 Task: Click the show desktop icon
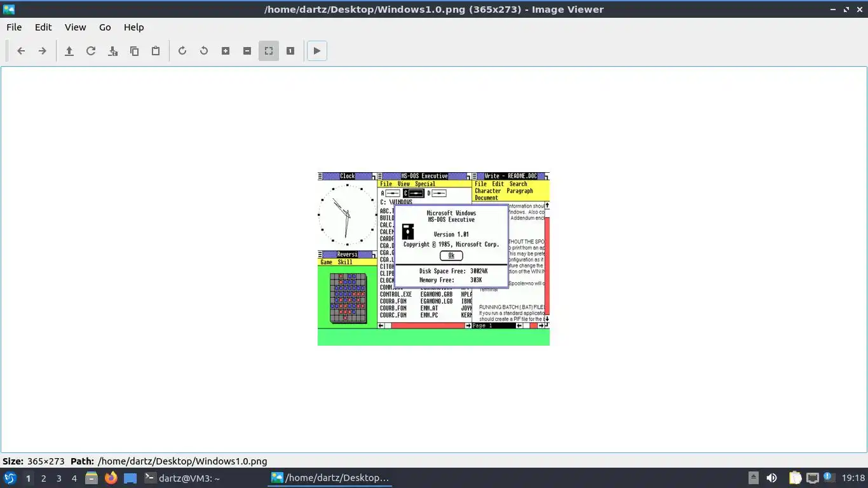(x=130, y=478)
